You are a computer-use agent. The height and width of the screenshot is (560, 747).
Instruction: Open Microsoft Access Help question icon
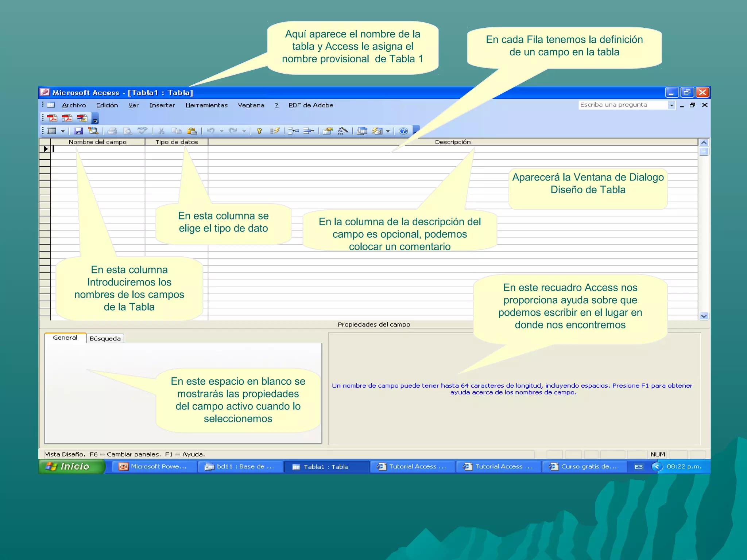(403, 131)
